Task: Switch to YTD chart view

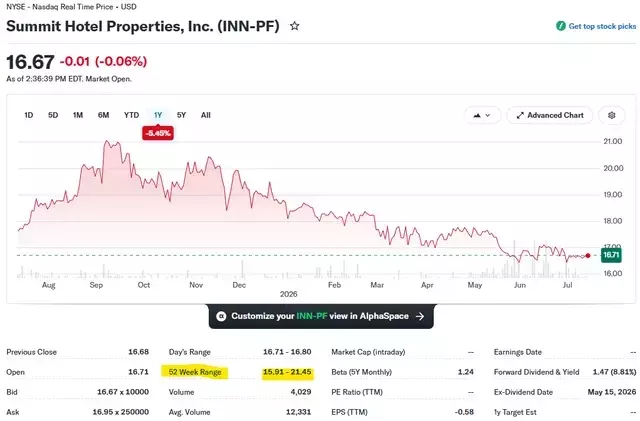Action: (x=131, y=115)
